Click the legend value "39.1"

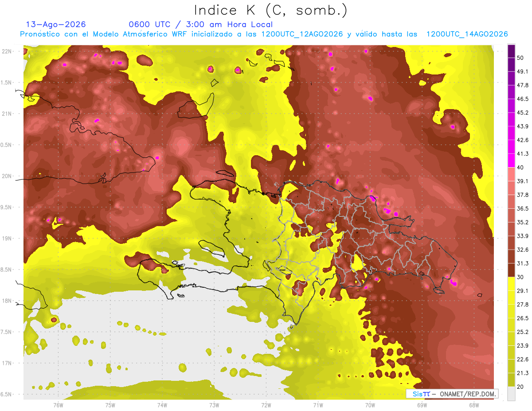523,181
